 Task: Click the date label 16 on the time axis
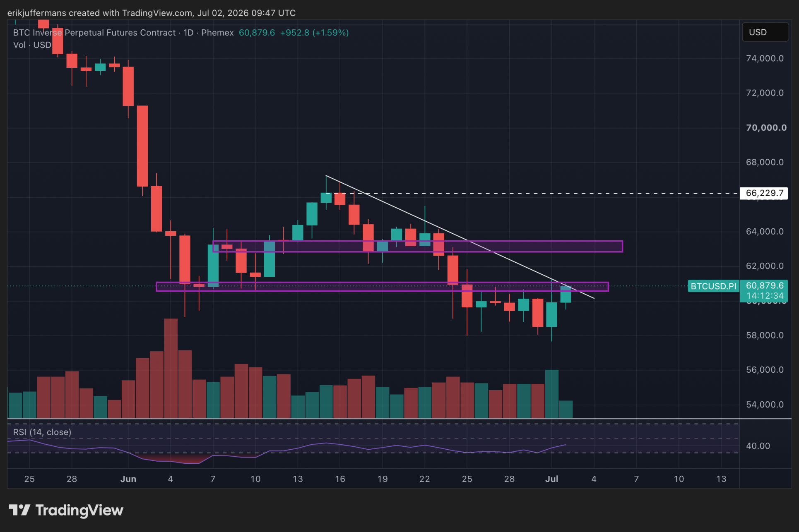coord(340,479)
